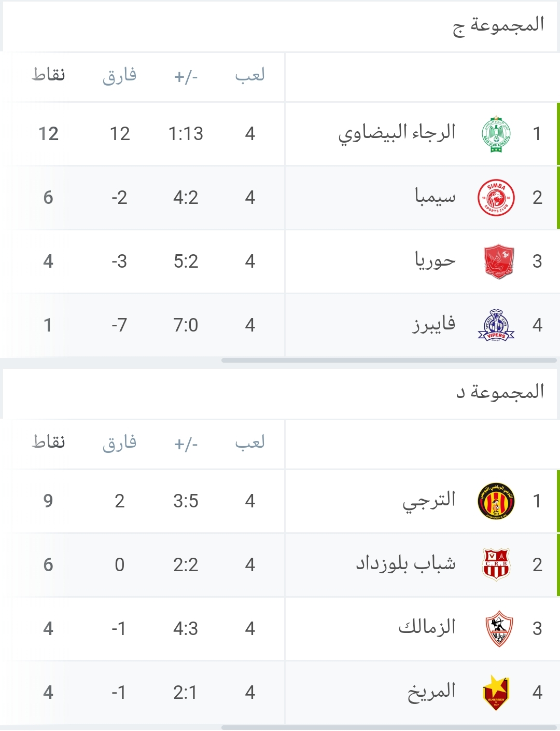Click horizontal scrollbar under group د table
This screenshot has height=731, width=560.
point(389,727)
